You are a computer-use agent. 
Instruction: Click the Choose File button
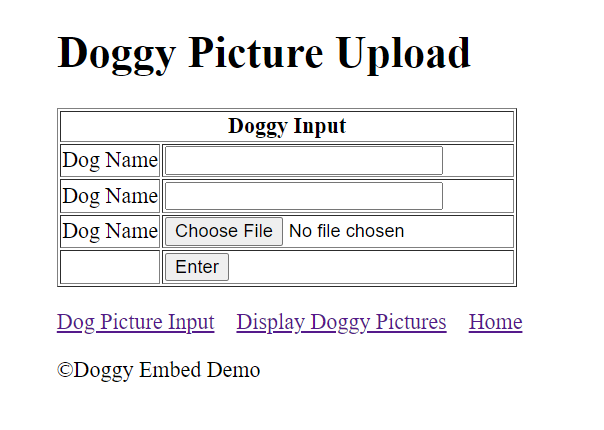pyautogui.click(x=224, y=231)
